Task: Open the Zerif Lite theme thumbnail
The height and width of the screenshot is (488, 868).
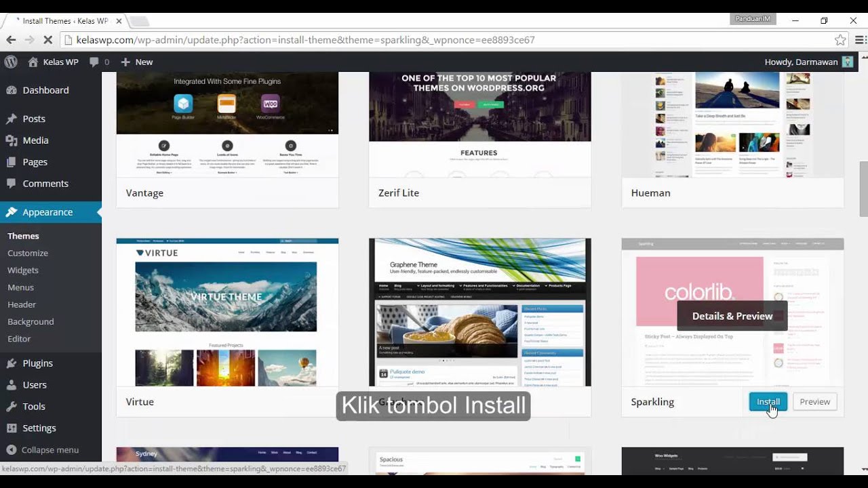Action: coord(479,125)
